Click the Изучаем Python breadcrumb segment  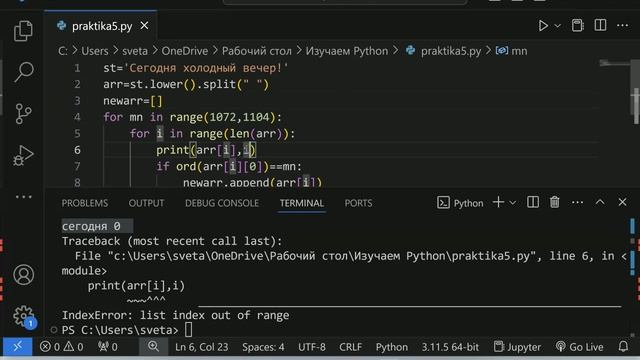pos(347,51)
